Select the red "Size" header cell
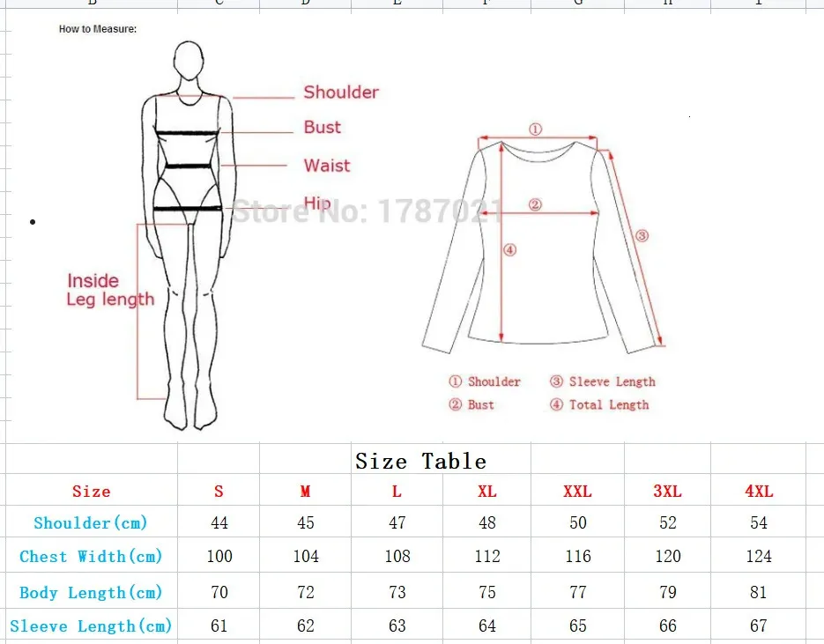The width and height of the screenshot is (824, 644). point(92,492)
